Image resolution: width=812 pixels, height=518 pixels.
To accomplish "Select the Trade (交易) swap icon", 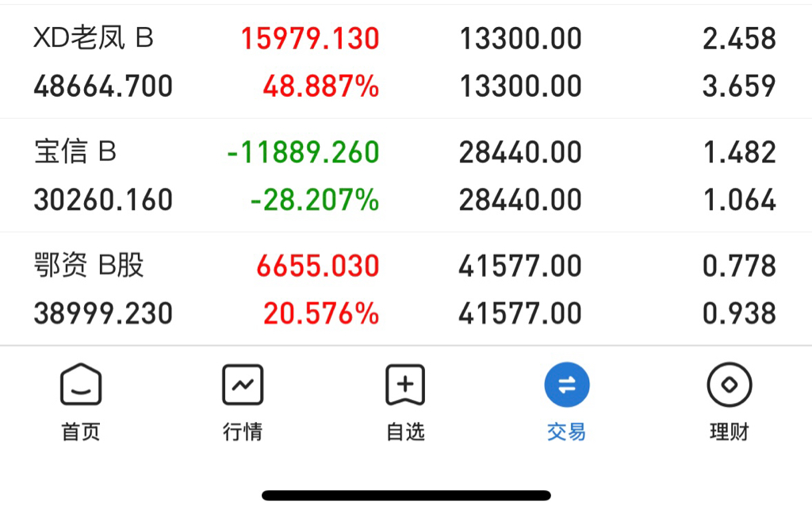I will click(567, 385).
